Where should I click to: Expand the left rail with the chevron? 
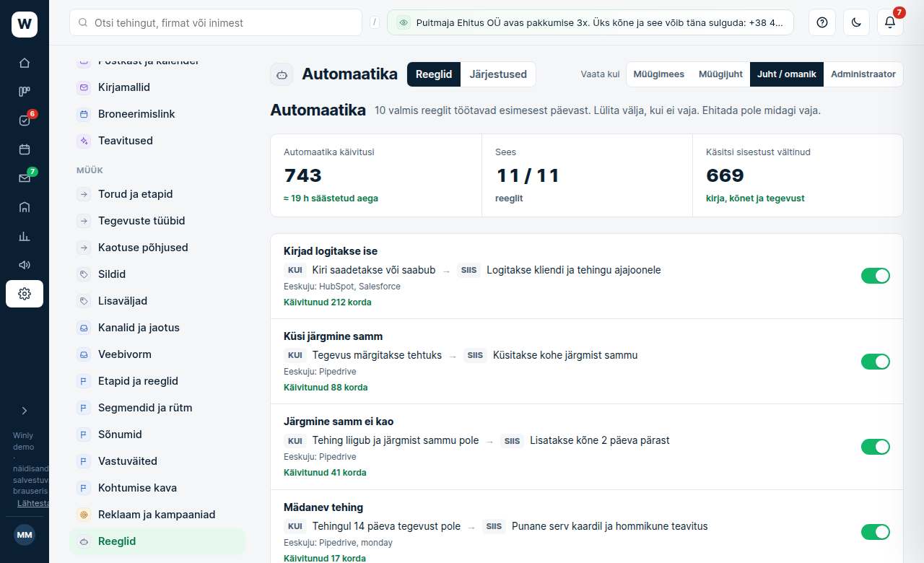[25, 411]
